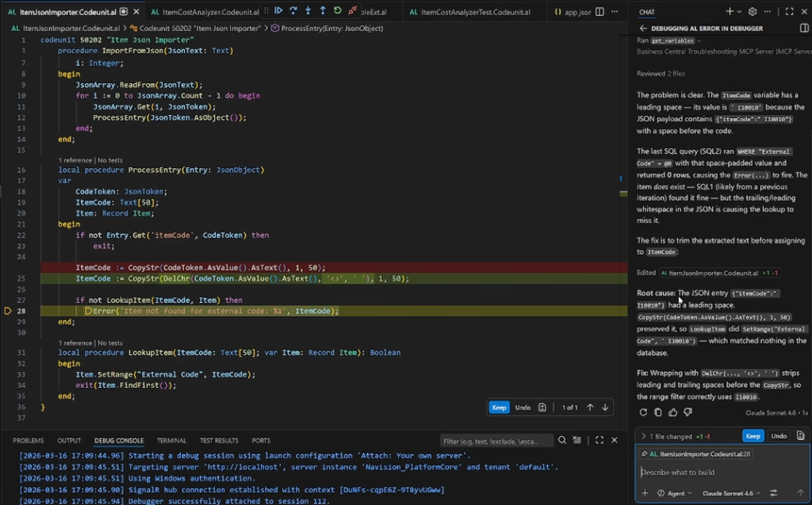
Task: Give the response a thumbs down
Action: [688, 412]
